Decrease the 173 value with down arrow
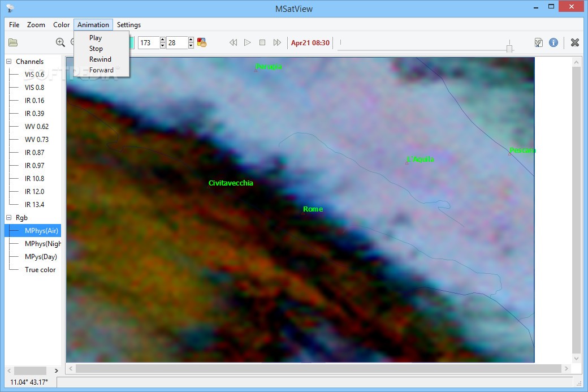The width and height of the screenshot is (588, 392). [x=162, y=45]
